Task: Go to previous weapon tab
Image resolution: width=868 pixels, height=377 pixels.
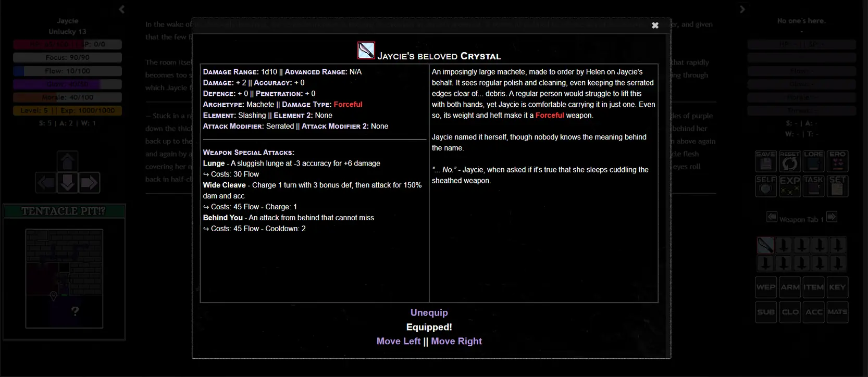Action: 772,217
